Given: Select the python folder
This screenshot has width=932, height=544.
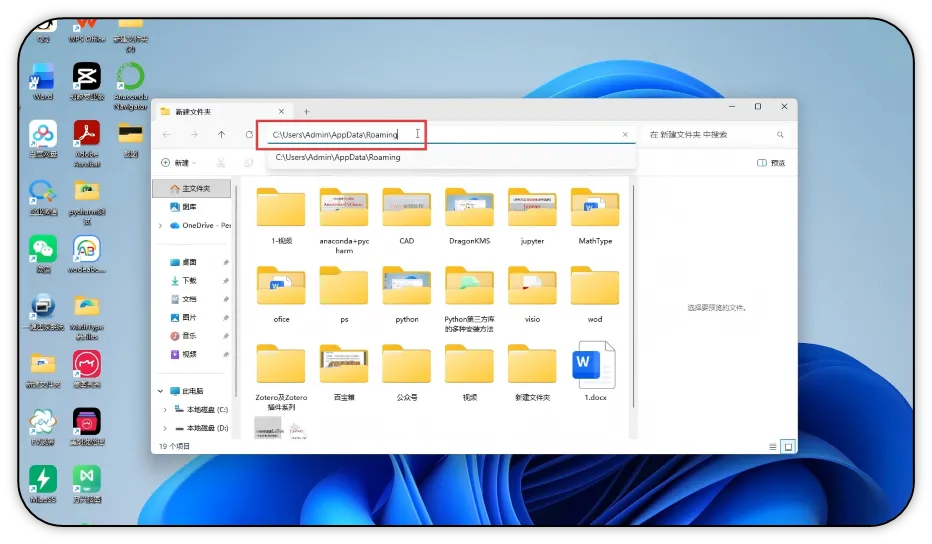Looking at the screenshot, I should pos(407,294).
